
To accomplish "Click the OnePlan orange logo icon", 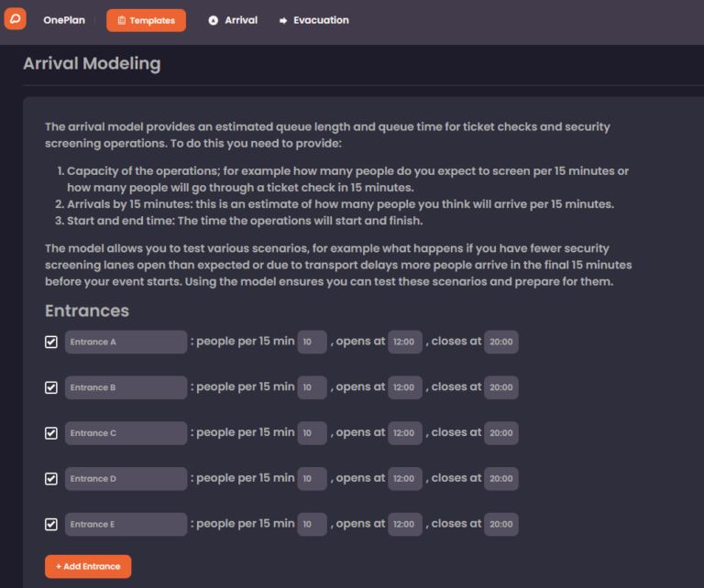I will [x=16, y=19].
